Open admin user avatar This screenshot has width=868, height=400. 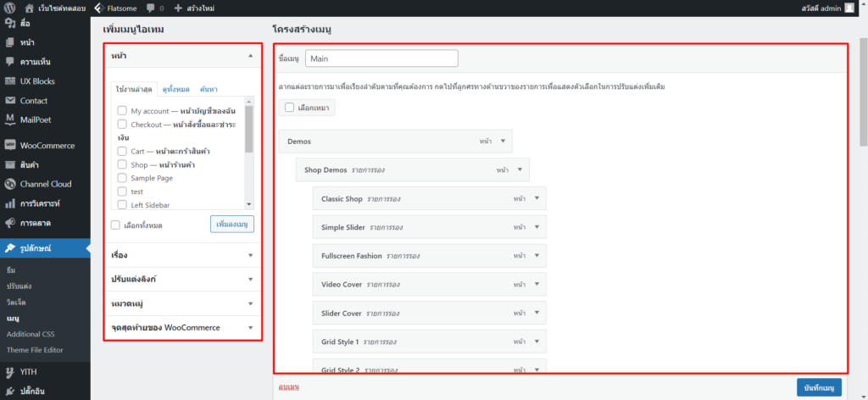coord(849,8)
